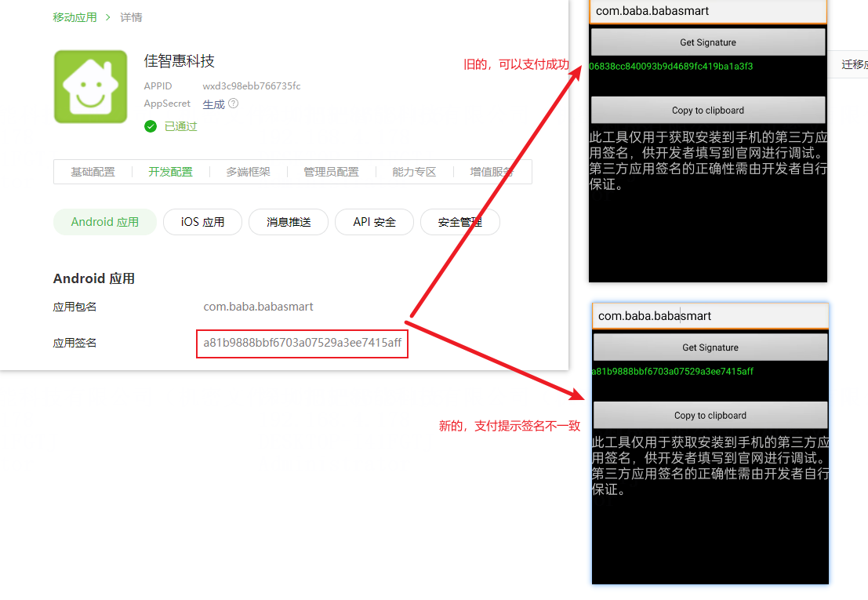Switch to the 多端框架 tab
This screenshot has height=600, width=868.
[248, 172]
